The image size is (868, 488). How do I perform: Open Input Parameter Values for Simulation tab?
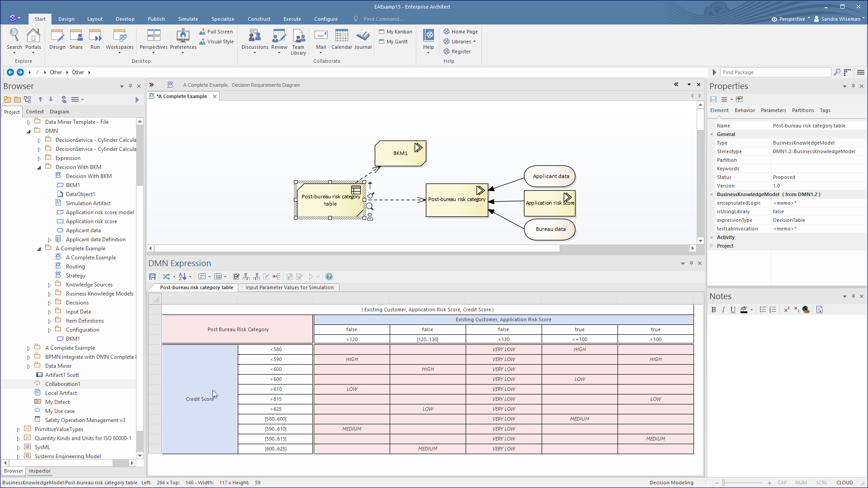[289, 287]
